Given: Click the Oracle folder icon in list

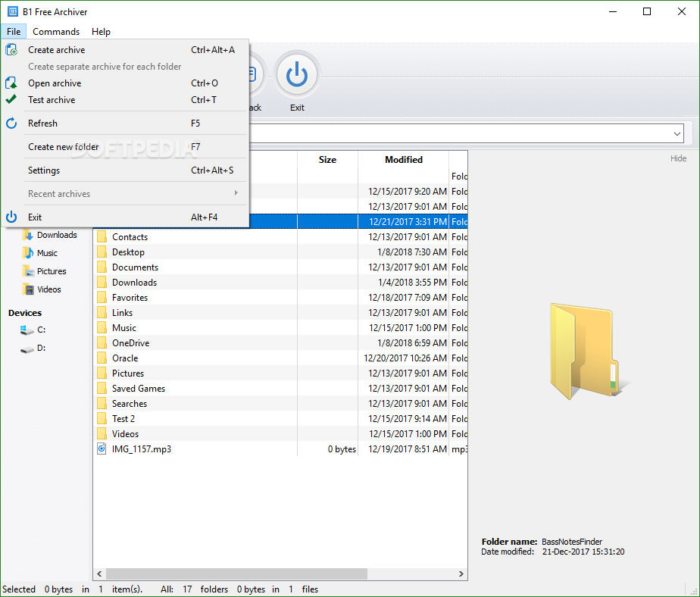Looking at the screenshot, I should (102, 358).
